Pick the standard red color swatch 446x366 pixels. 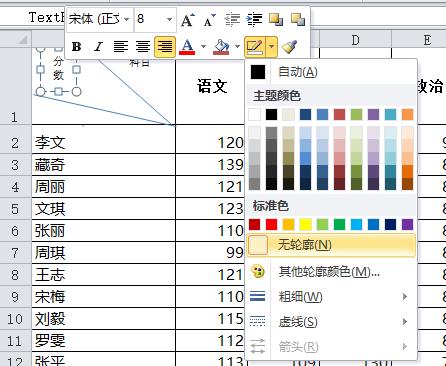click(271, 224)
